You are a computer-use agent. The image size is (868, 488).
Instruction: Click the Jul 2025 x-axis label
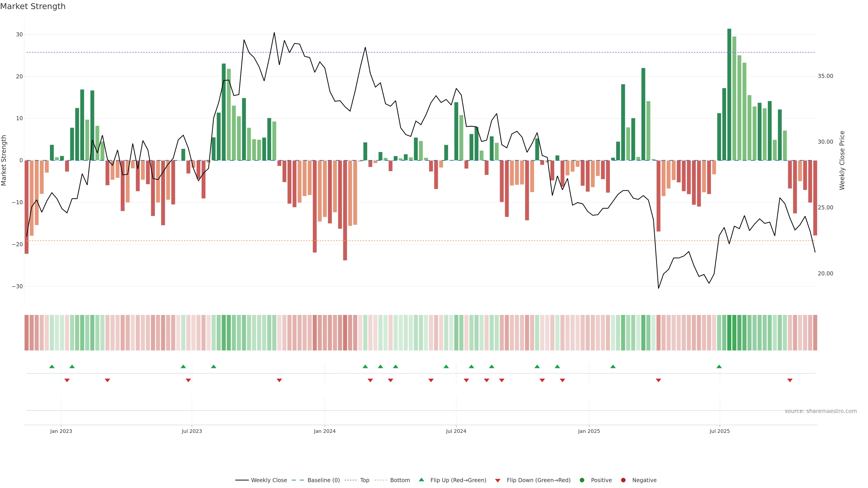pyautogui.click(x=719, y=431)
